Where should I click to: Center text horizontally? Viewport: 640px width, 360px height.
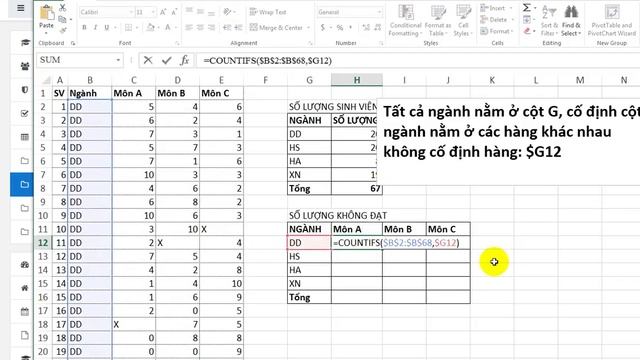(x=200, y=27)
